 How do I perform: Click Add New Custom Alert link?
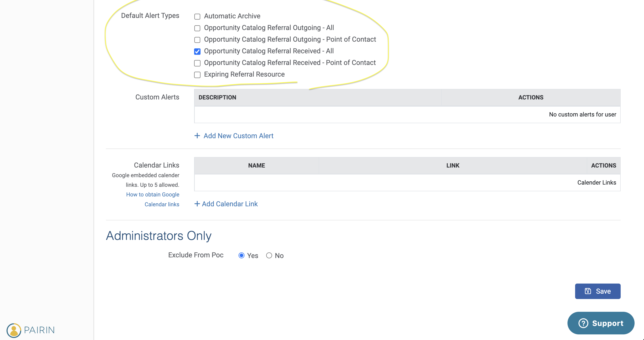pos(238,136)
